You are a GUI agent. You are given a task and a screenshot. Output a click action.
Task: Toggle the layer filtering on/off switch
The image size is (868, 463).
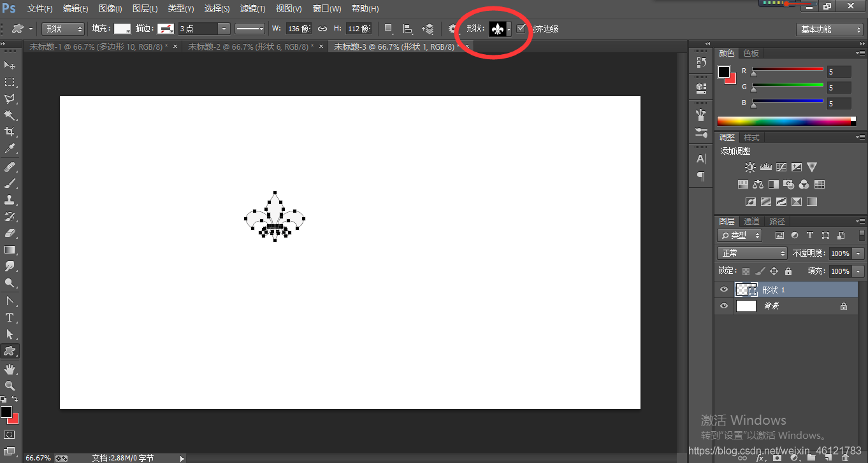[861, 236]
